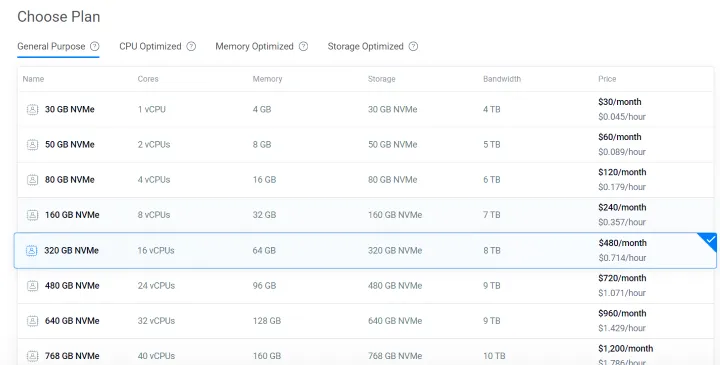Click the $120/month price
Screen dimensions: 720x365
(622, 172)
